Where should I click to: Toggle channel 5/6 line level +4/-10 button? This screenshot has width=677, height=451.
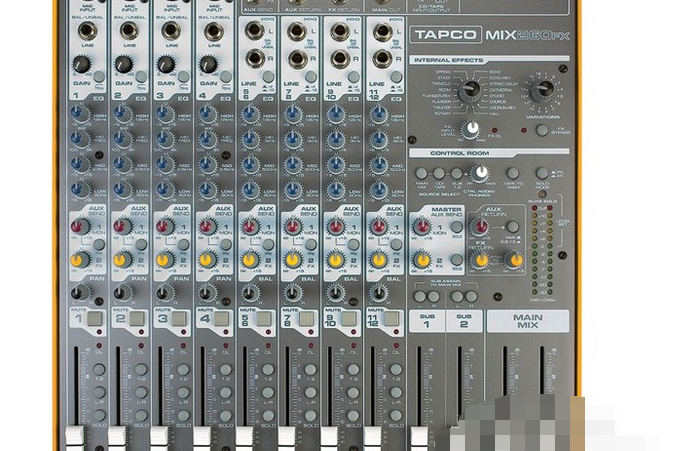269,77
